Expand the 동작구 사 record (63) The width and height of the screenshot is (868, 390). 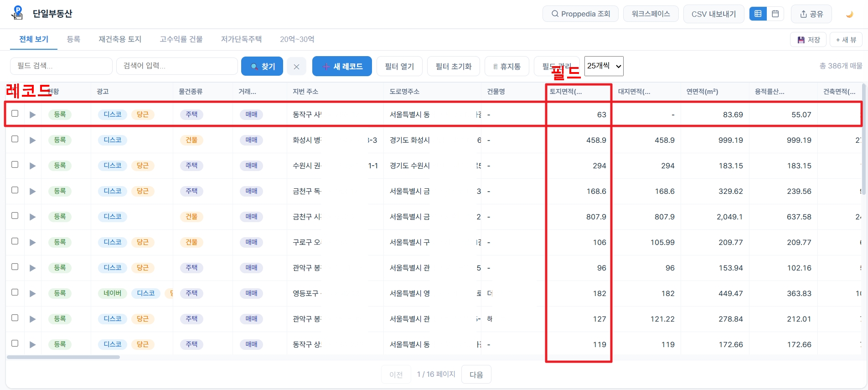point(32,114)
